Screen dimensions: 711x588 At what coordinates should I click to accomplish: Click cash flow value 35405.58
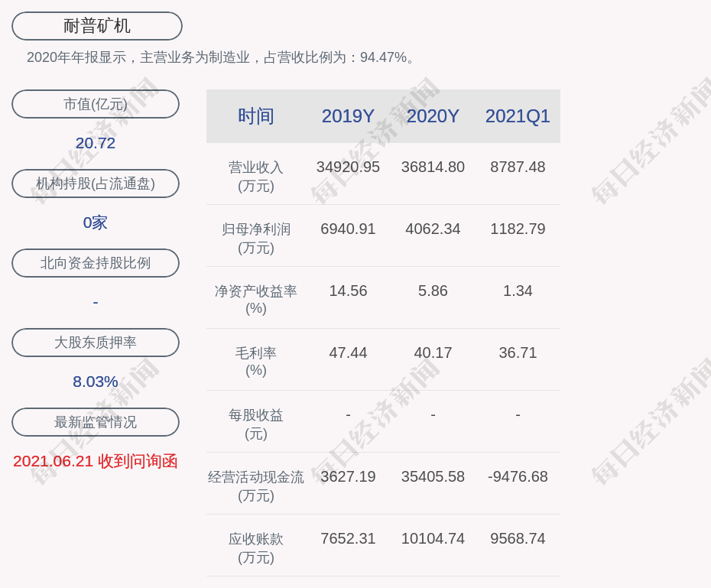coord(433,476)
